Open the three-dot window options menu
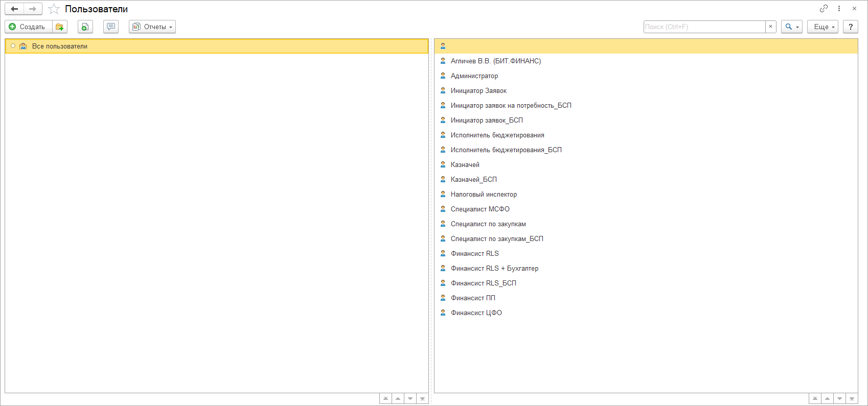 pyautogui.click(x=839, y=9)
